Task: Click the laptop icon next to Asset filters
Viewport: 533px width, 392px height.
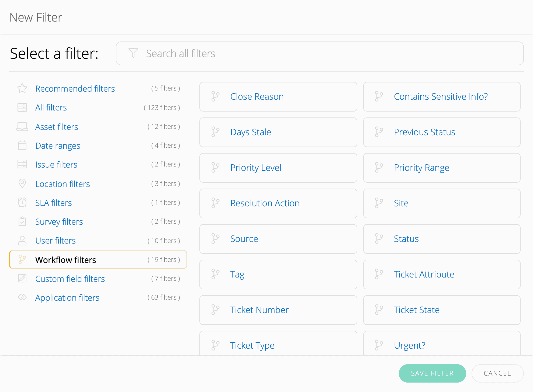Action: click(22, 126)
